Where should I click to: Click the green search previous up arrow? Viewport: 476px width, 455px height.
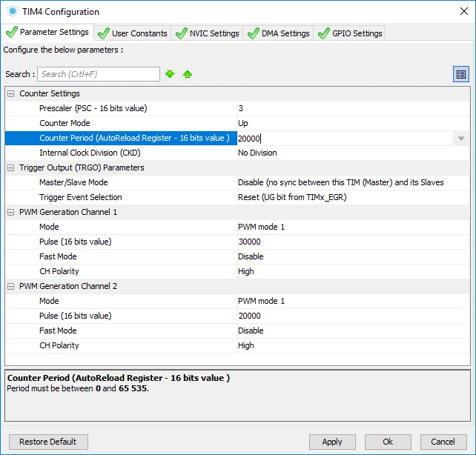point(188,74)
